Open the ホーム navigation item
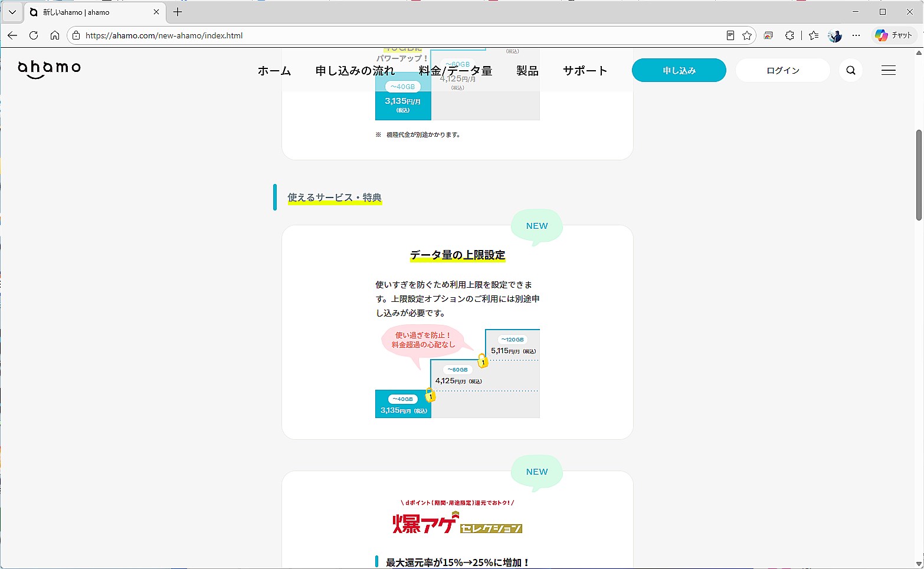Viewport: 924px width, 569px height. [x=274, y=71]
